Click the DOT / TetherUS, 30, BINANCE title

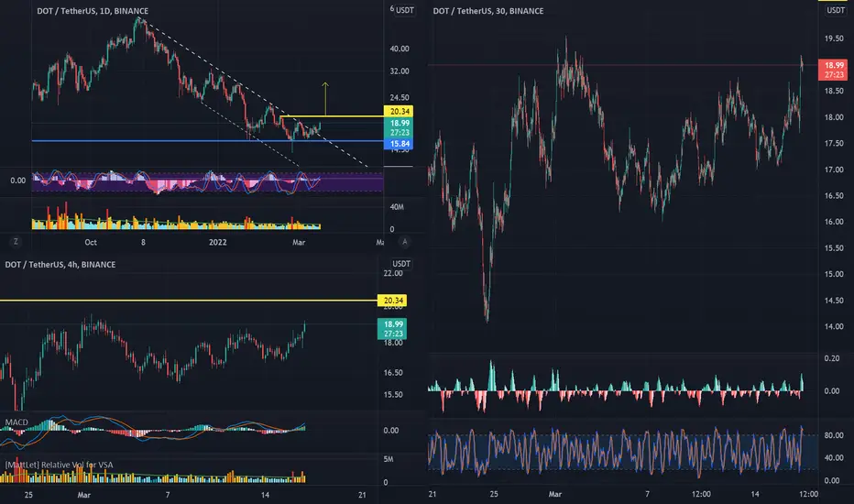click(x=488, y=11)
